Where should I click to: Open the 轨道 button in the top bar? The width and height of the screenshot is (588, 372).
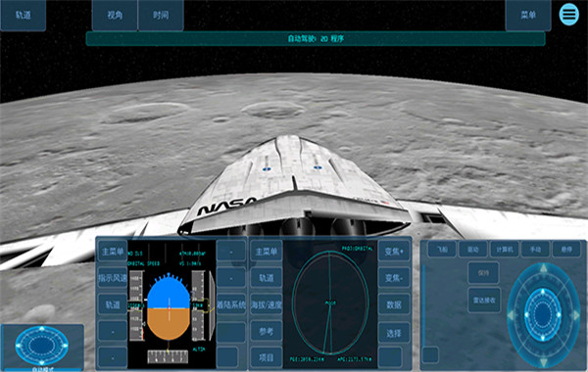point(24,15)
